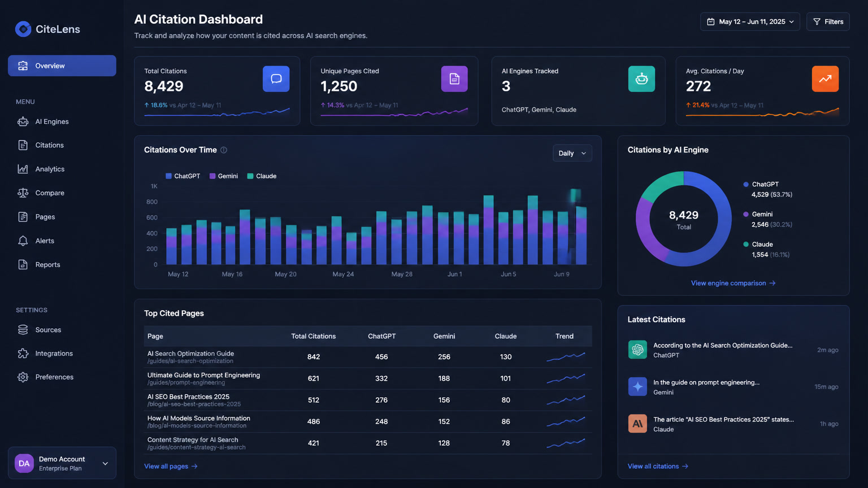
Task: Open the AI Search Optimization Guide row
Action: click(x=368, y=357)
